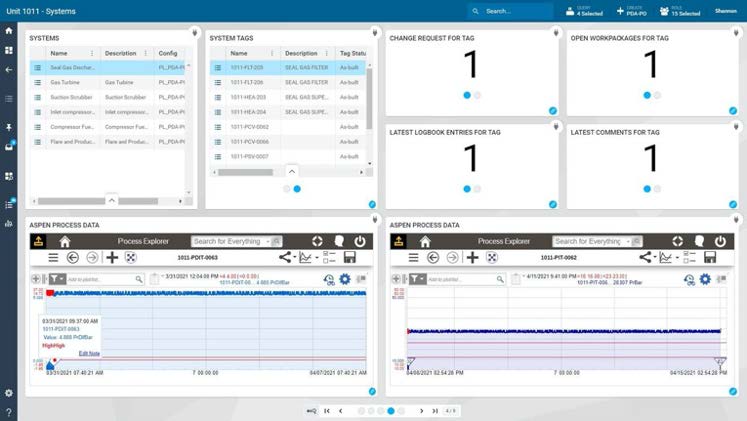Select the fifth dashboard page dot
The width and height of the screenshot is (747, 421).
401,411
